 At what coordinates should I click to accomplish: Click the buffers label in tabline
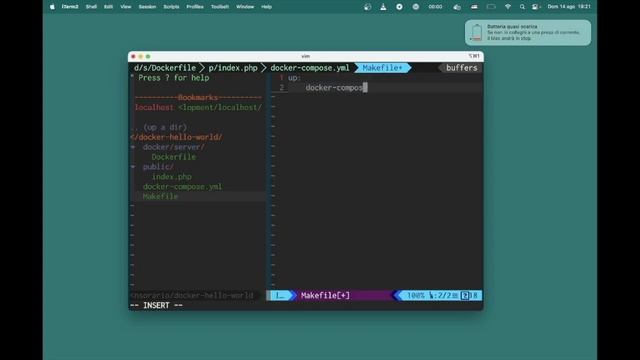click(462, 68)
